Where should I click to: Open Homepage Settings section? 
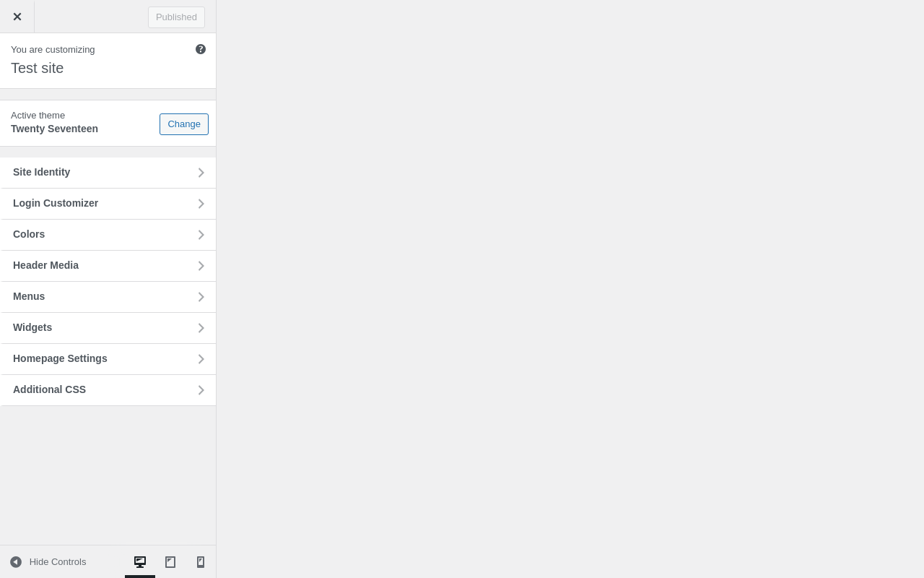click(108, 359)
